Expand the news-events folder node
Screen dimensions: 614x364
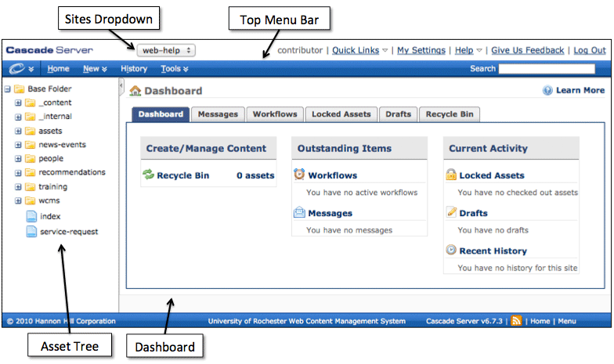[x=18, y=145]
